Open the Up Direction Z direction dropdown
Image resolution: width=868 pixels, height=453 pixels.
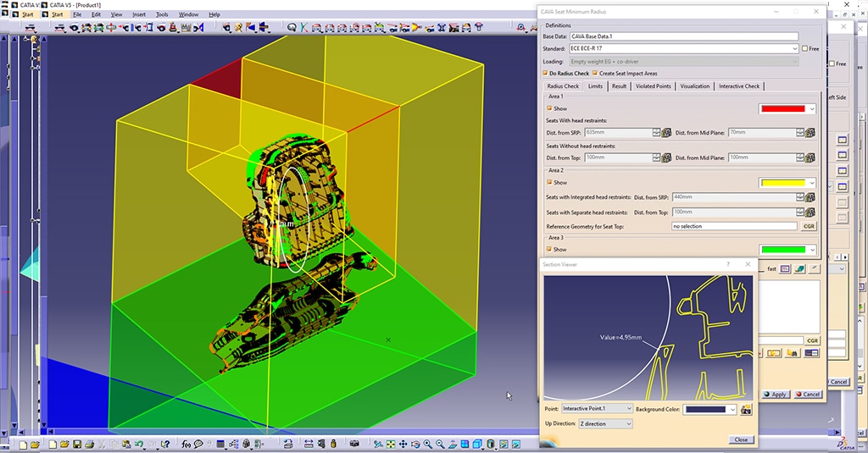point(629,423)
